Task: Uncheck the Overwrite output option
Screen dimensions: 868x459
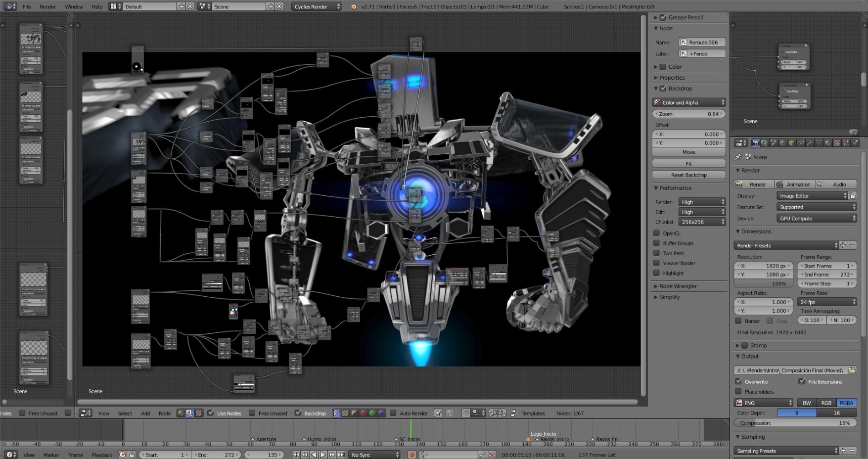Action: tap(738, 381)
